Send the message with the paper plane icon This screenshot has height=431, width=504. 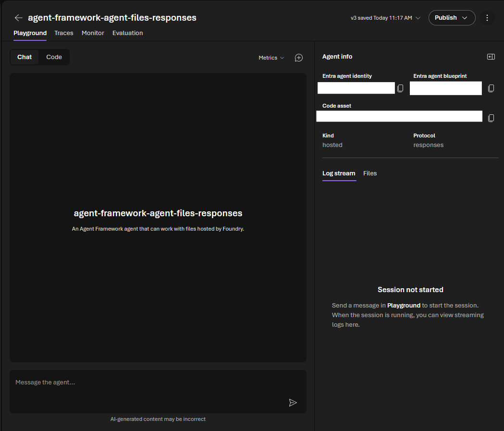click(293, 403)
